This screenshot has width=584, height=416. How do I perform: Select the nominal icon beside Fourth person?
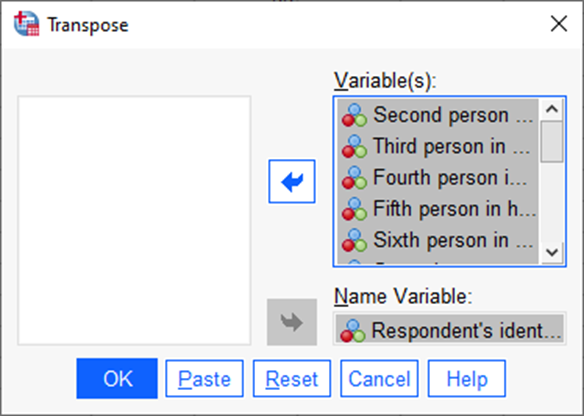[354, 178]
